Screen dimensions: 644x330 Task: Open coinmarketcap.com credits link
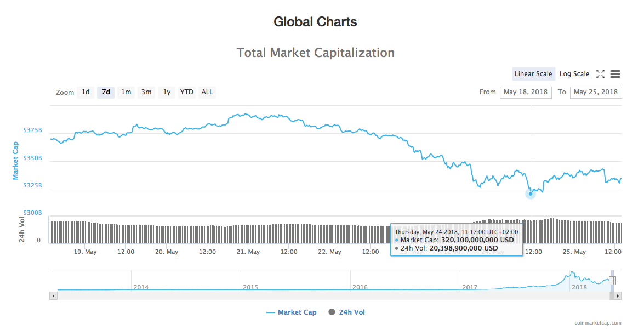(x=598, y=323)
